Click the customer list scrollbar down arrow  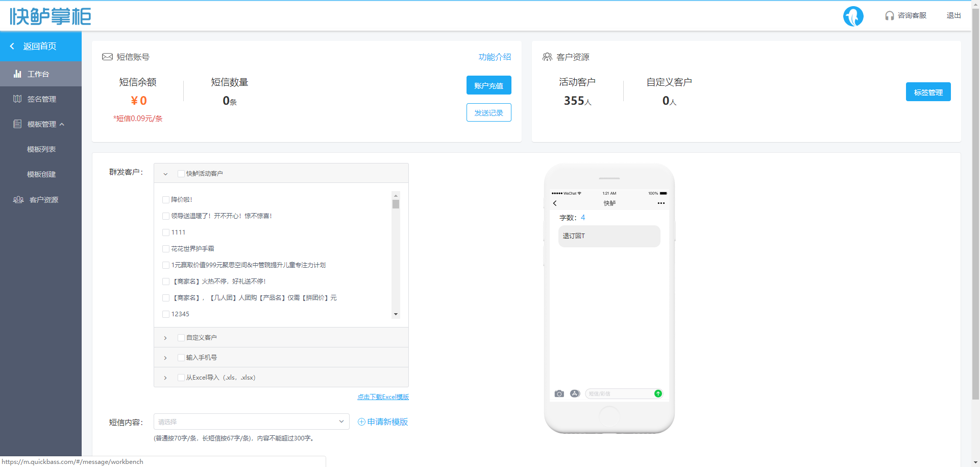(x=396, y=314)
